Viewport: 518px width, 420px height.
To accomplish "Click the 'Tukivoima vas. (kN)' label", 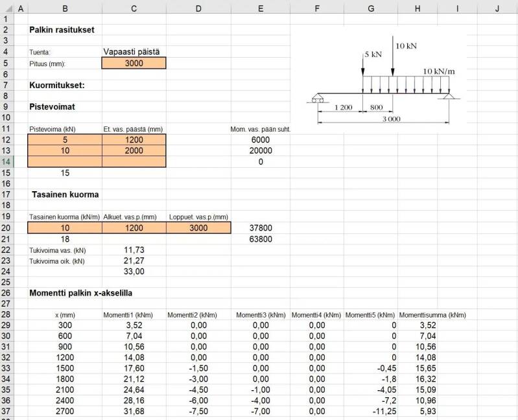I will coord(58,251).
